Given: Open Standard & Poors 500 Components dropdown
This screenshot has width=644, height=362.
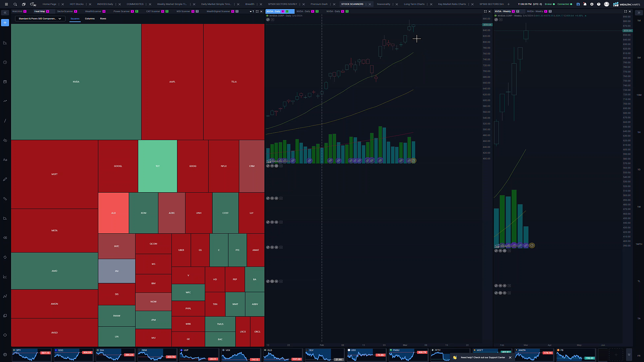Looking at the screenshot, I should click(x=40, y=19).
